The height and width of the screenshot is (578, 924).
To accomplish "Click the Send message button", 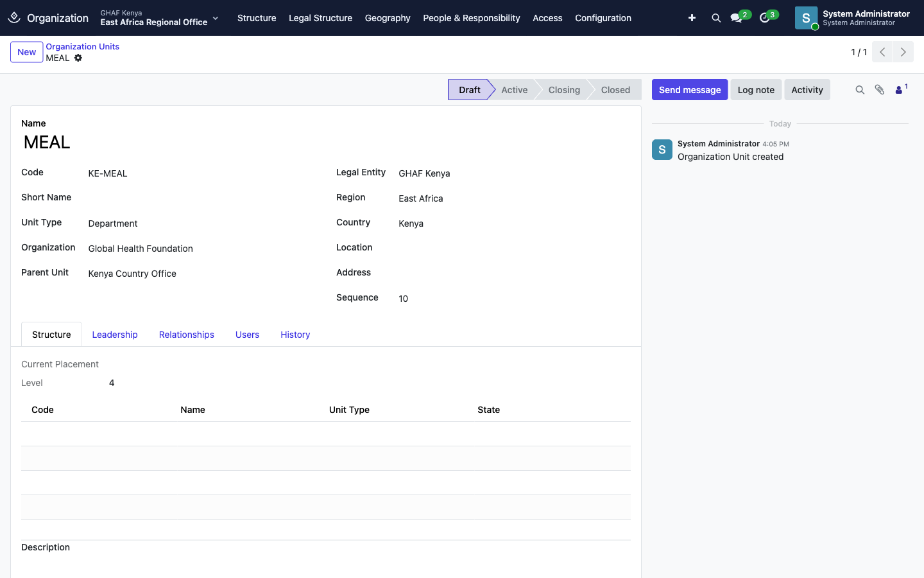I will 690,90.
